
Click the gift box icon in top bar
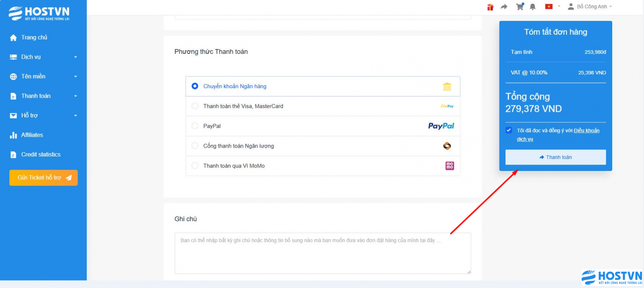point(490,7)
